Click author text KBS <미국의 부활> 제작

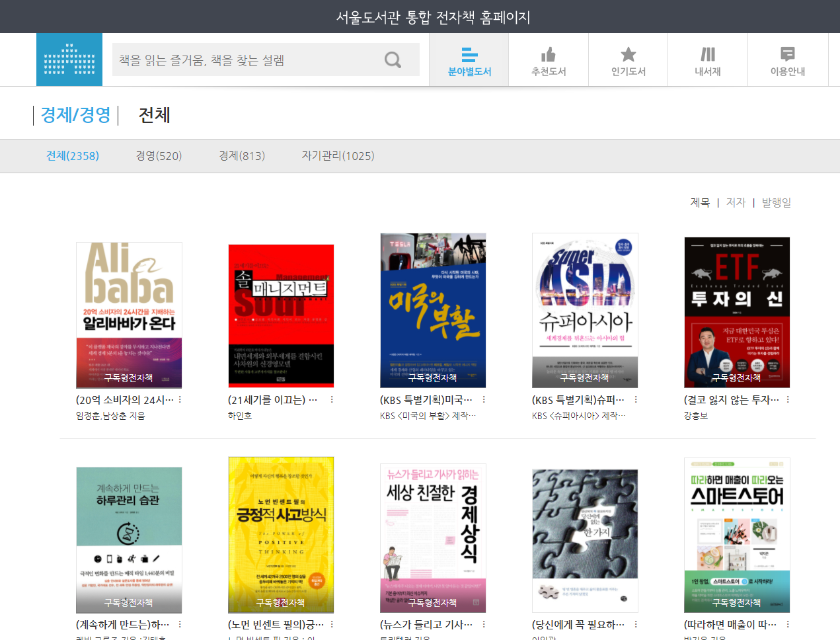(428, 416)
